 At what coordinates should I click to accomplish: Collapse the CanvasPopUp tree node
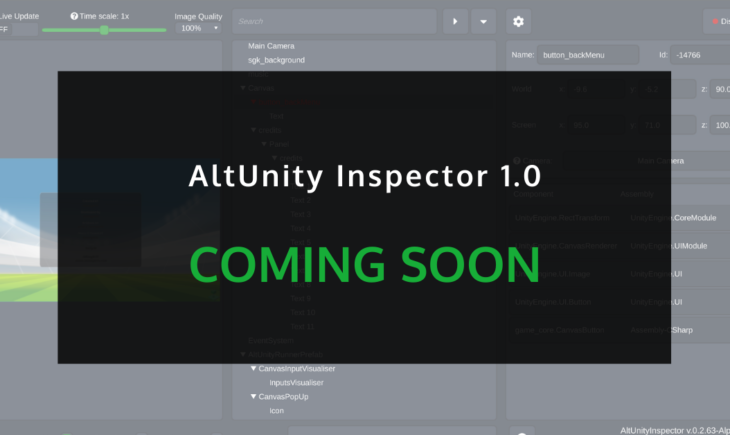[x=253, y=396]
